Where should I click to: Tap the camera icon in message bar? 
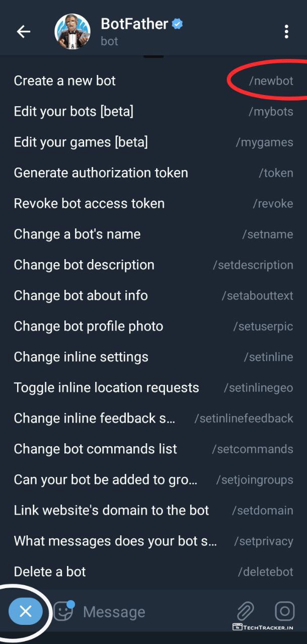click(x=284, y=611)
